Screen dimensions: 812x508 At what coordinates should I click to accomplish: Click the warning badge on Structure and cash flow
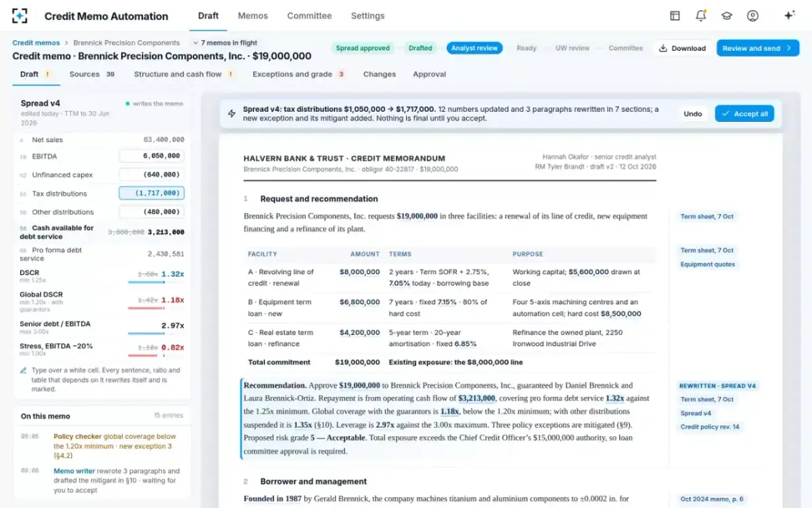pos(231,75)
